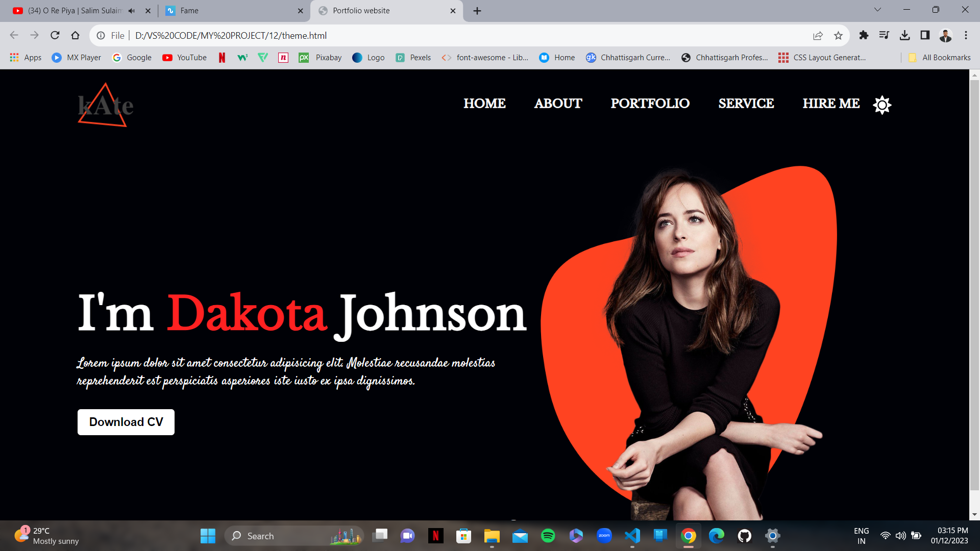Reload the portfolio page
980x551 pixels.
pos(55,35)
